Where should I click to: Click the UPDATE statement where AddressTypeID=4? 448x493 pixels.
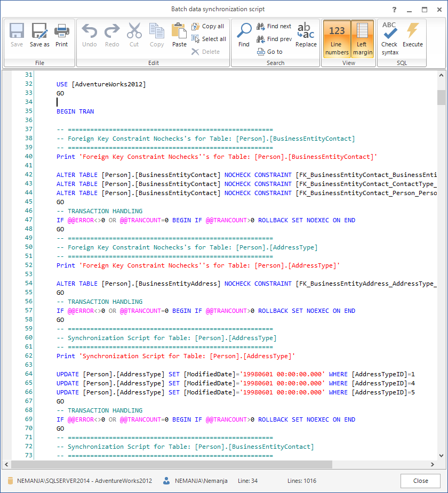tap(235, 383)
